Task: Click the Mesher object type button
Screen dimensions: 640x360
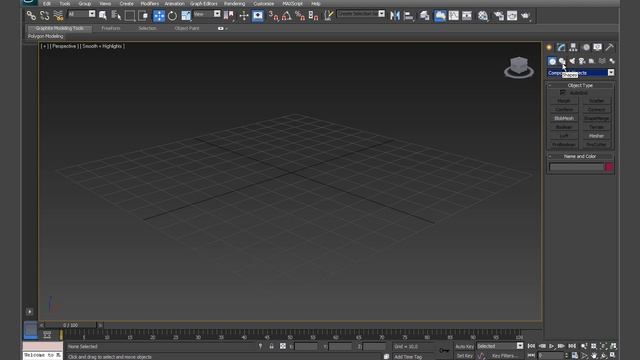Action: tap(596, 136)
